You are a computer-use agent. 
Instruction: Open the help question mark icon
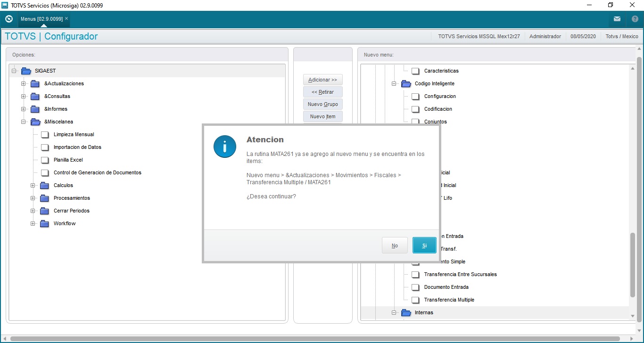[635, 19]
